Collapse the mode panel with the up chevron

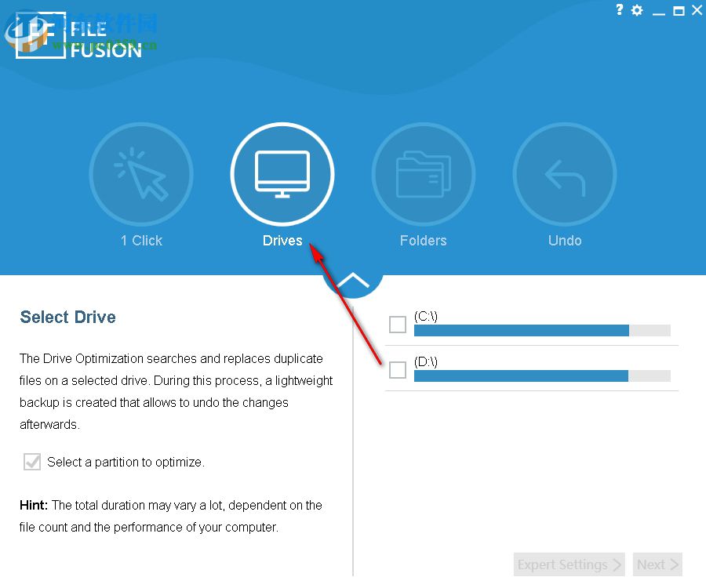pyautogui.click(x=352, y=278)
